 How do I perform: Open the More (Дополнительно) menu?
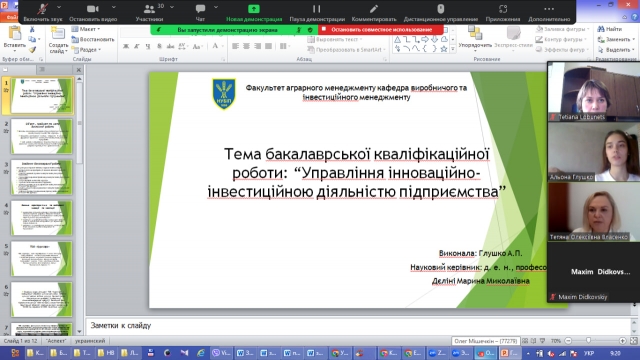(549, 11)
